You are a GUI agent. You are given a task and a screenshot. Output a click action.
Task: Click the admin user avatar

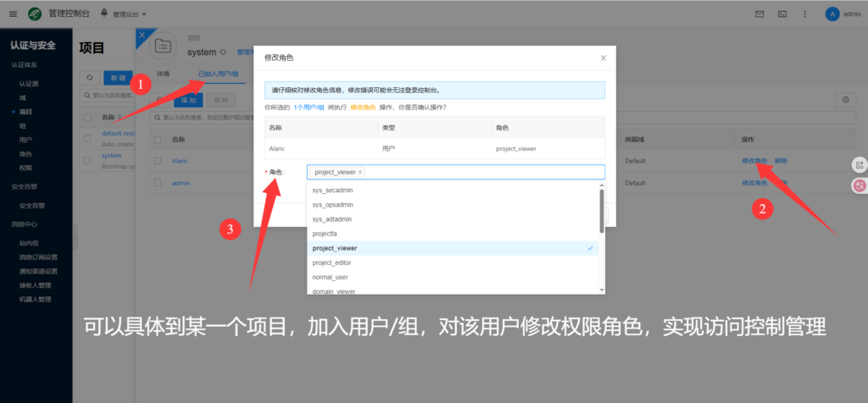[832, 14]
